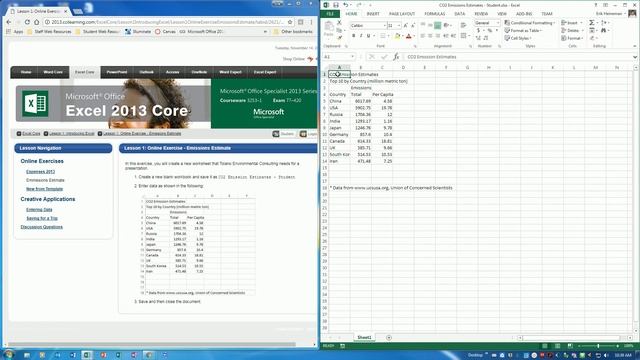Open the Expenses 2013 exercise link
Screen dimensions: 640x360
(40, 172)
